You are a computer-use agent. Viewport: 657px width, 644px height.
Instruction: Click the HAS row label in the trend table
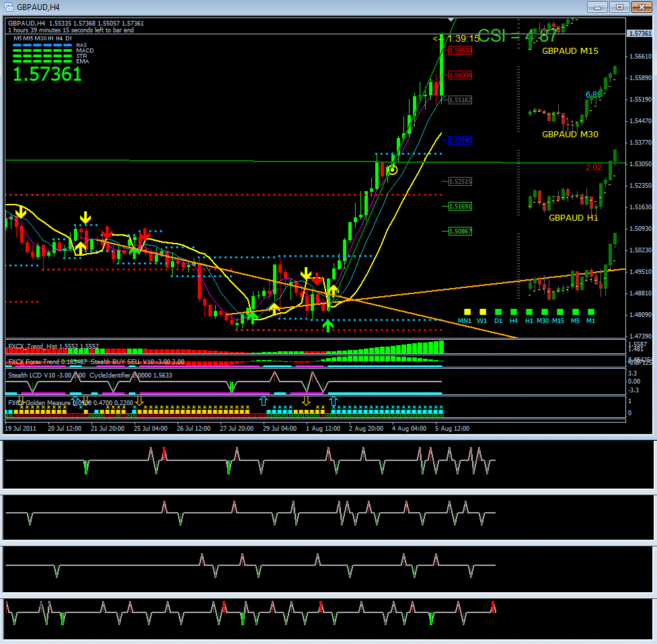click(82, 45)
